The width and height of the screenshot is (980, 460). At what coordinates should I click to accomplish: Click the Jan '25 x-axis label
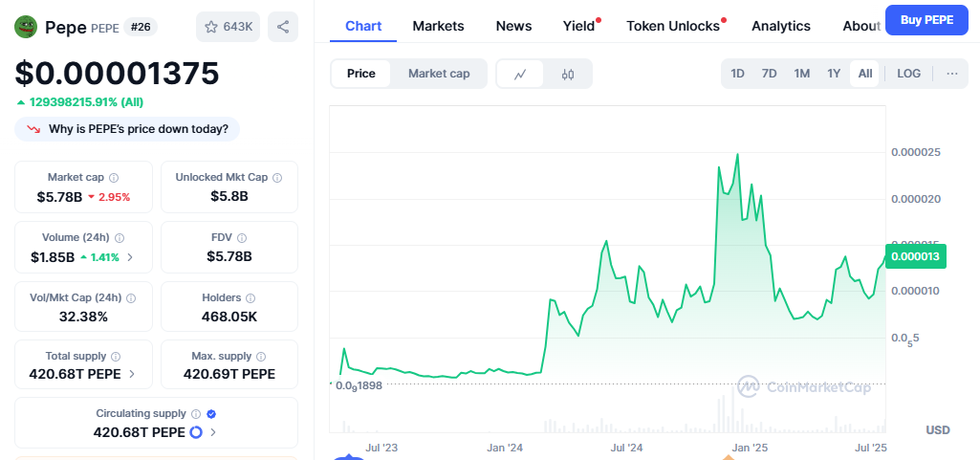(x=750, y=449)
